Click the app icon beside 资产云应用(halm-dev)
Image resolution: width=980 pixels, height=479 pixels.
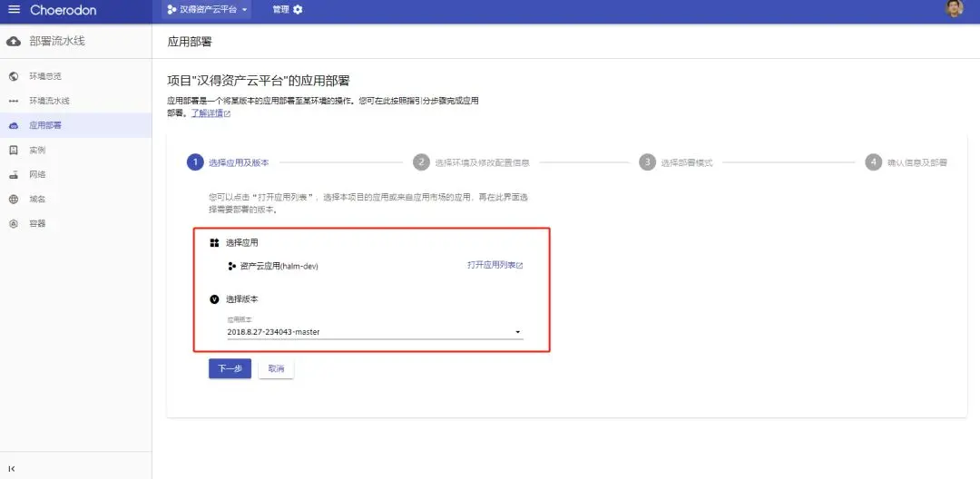coord(232,266)
